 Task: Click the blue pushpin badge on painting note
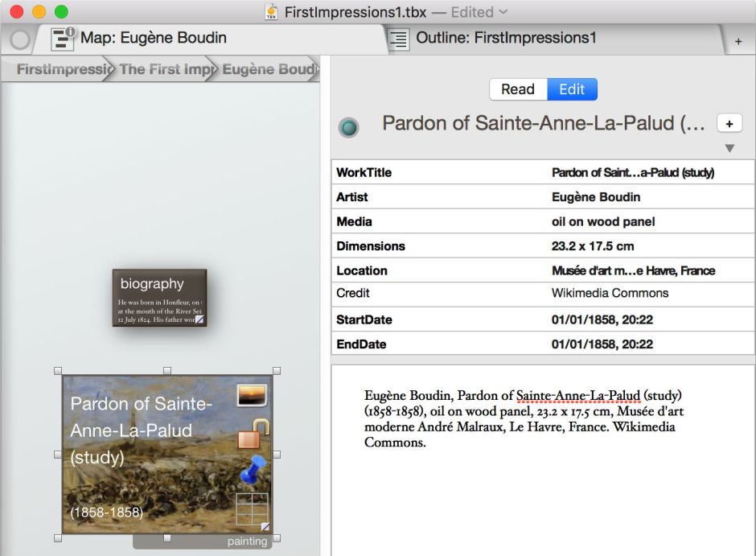[x=253, y=470]
